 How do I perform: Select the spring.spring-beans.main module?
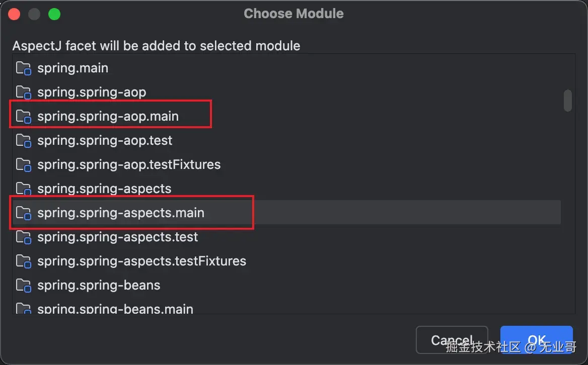click(115, 309)
